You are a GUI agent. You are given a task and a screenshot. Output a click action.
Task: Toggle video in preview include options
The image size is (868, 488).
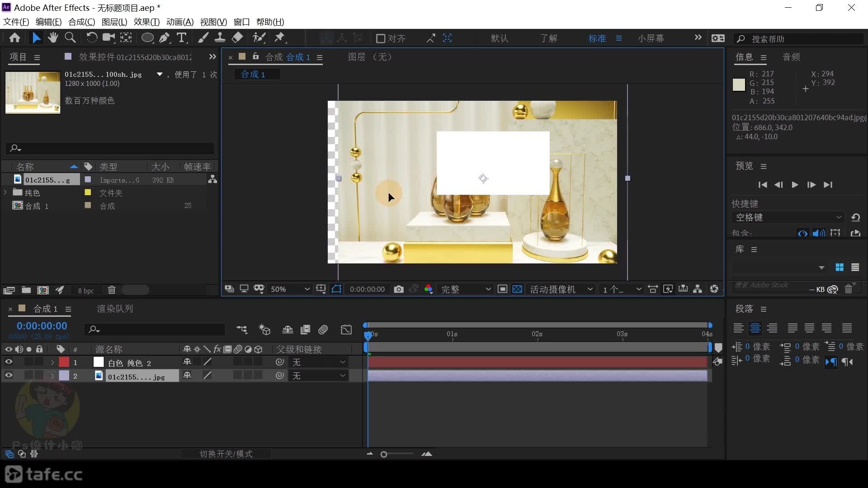802,233
